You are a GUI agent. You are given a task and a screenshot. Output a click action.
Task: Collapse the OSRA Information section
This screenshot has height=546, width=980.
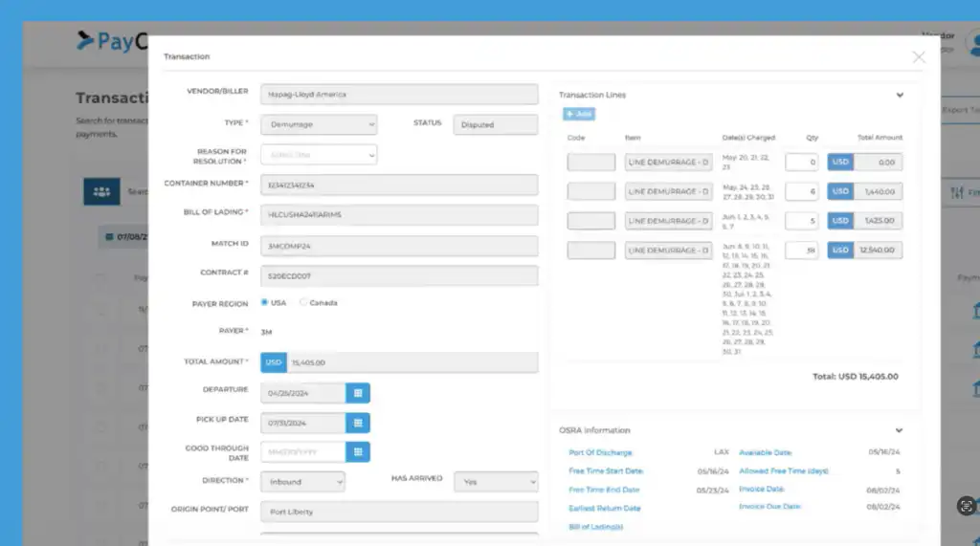[900, 430]
